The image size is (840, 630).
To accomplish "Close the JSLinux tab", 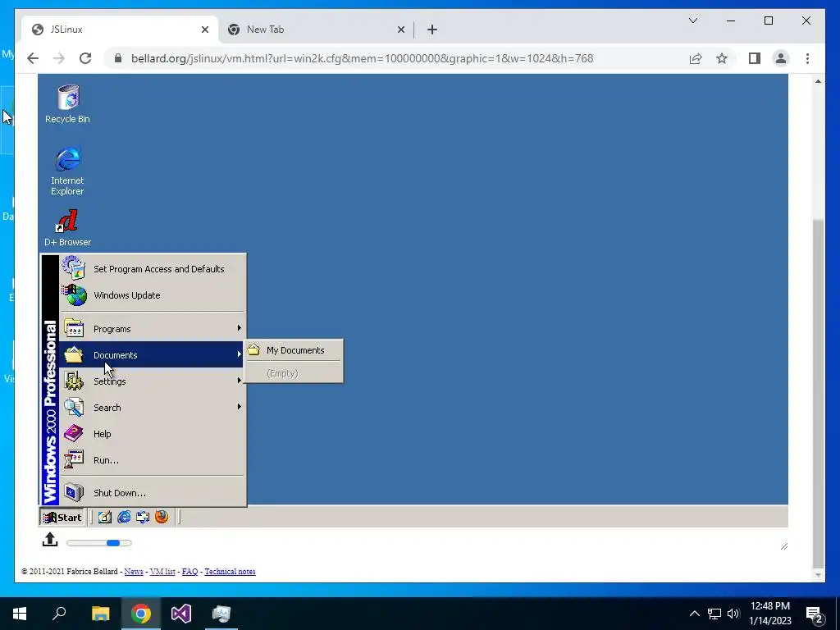I will coord(204,30).
